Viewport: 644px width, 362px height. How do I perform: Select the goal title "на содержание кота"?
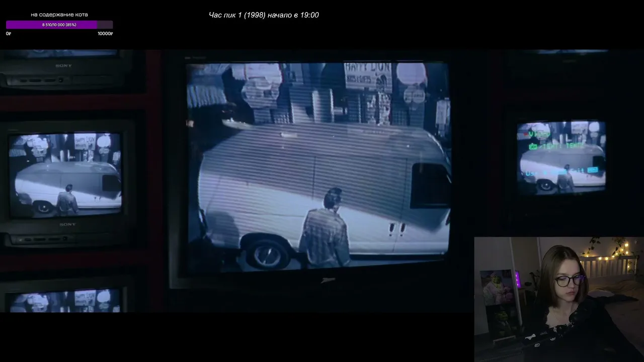pos(59,15)
